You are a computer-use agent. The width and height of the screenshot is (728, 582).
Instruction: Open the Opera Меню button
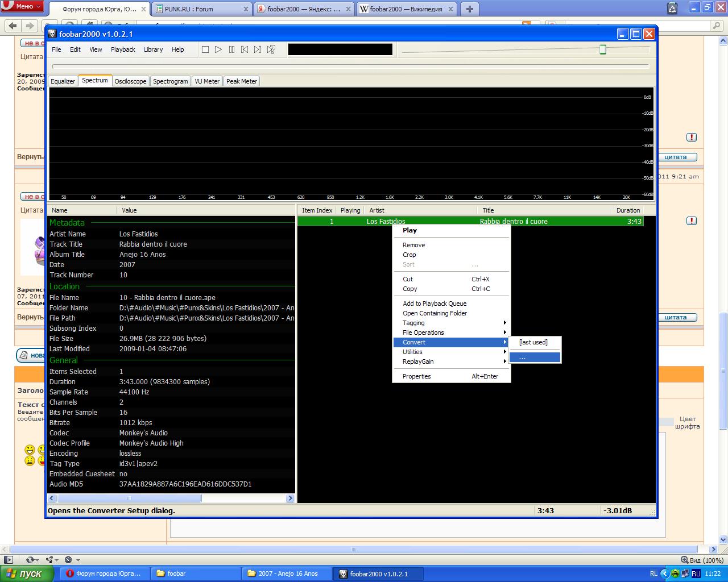[x=23, y=6]
